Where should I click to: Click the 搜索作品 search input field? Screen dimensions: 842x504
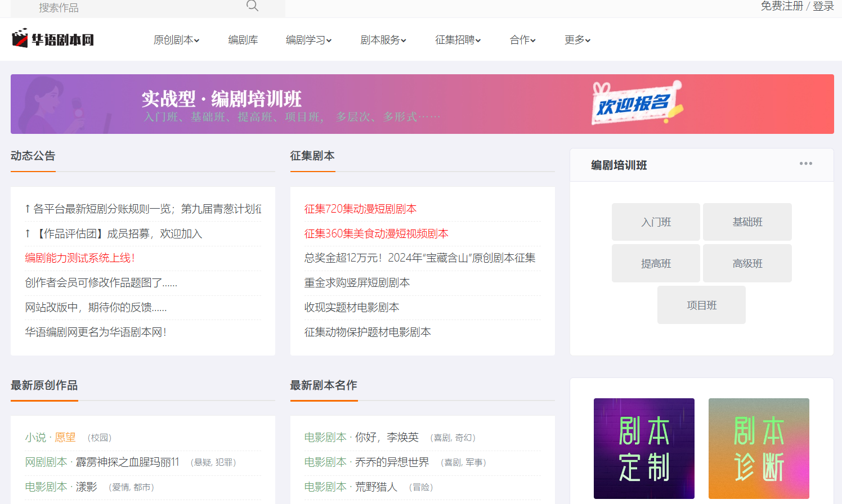(135, 7)
